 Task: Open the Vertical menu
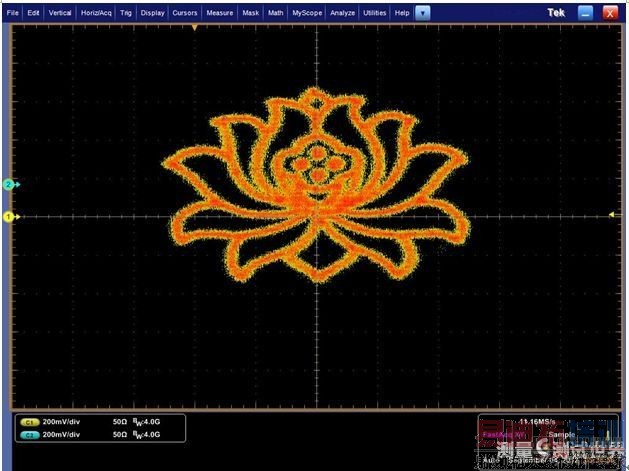coord(60,13)
